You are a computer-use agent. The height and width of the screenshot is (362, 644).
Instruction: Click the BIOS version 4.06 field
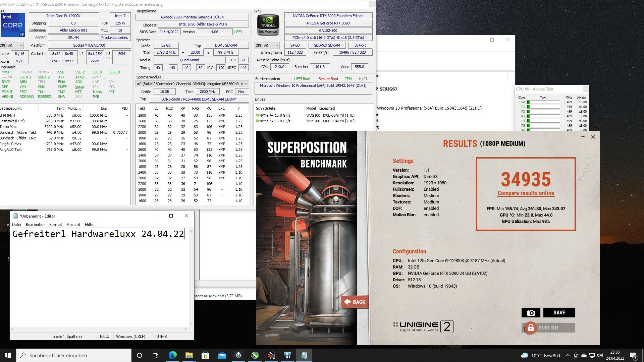click(214, 32)
